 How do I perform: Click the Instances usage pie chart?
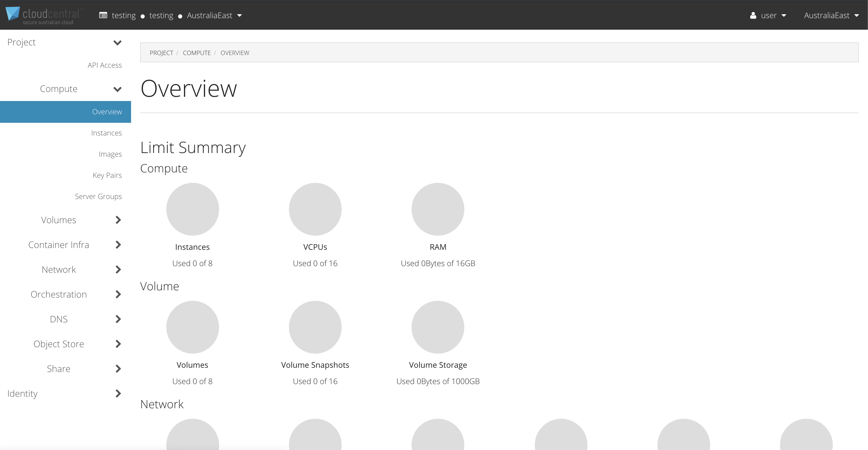[192, 209]
